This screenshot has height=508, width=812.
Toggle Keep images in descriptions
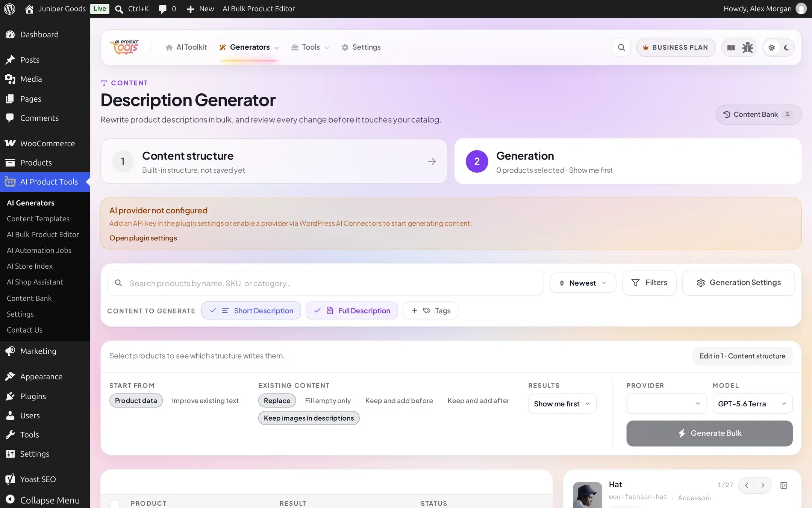pyautogui.click(x=309, y=418)
